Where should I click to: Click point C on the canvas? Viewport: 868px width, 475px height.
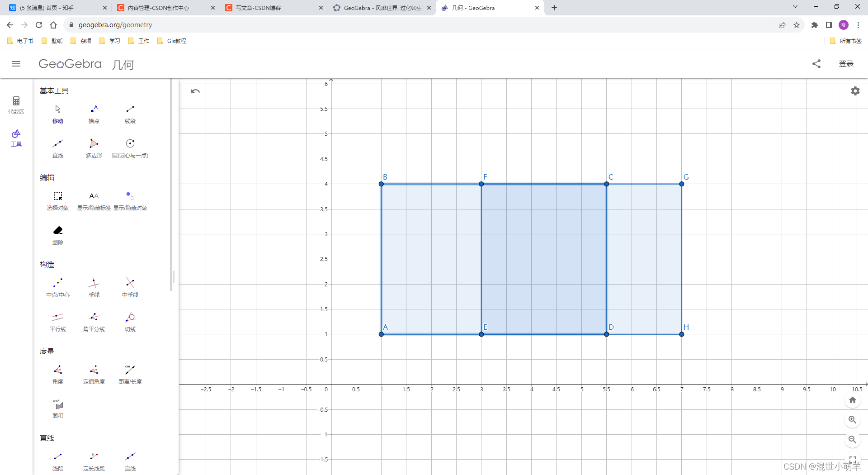[607, 184]
